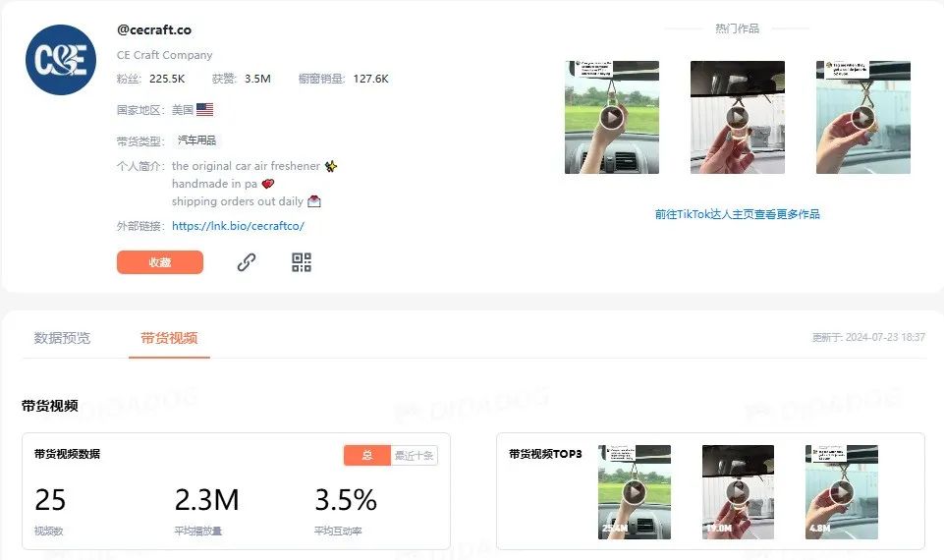The width and height of the screenshot is (944, 560).
Task: Play the second popular video
Action: click(x=738, y=118)
